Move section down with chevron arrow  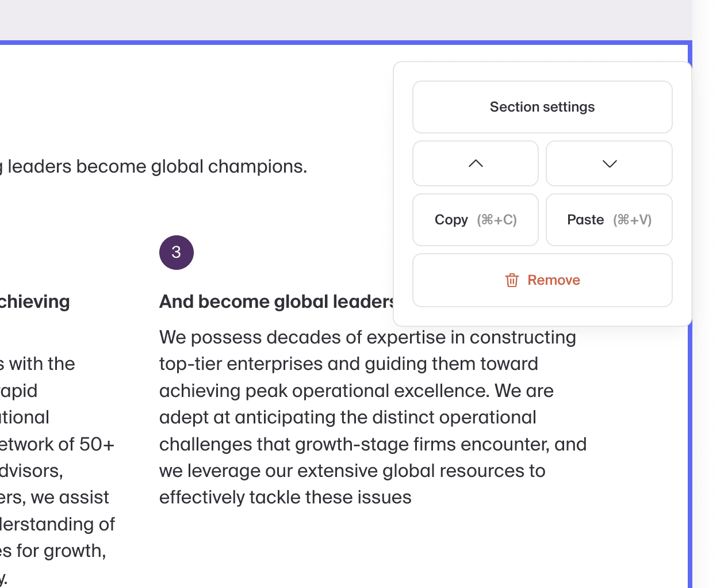[x=609, y=163]
